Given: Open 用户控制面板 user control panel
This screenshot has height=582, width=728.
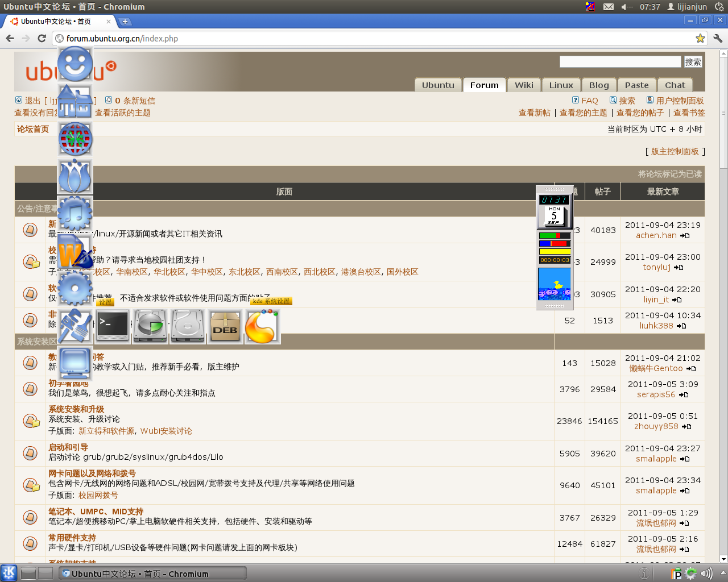Looking at the screenshot, I should [x=680, y=101].
